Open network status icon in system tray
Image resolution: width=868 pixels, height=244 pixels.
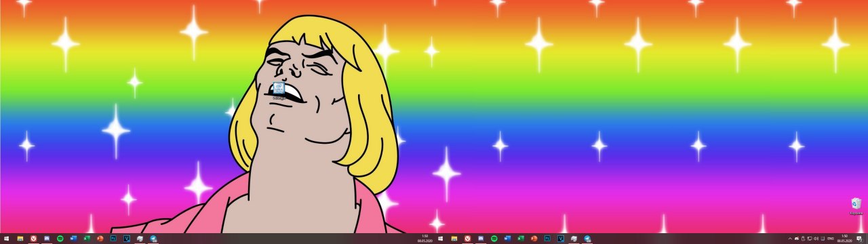809,239
